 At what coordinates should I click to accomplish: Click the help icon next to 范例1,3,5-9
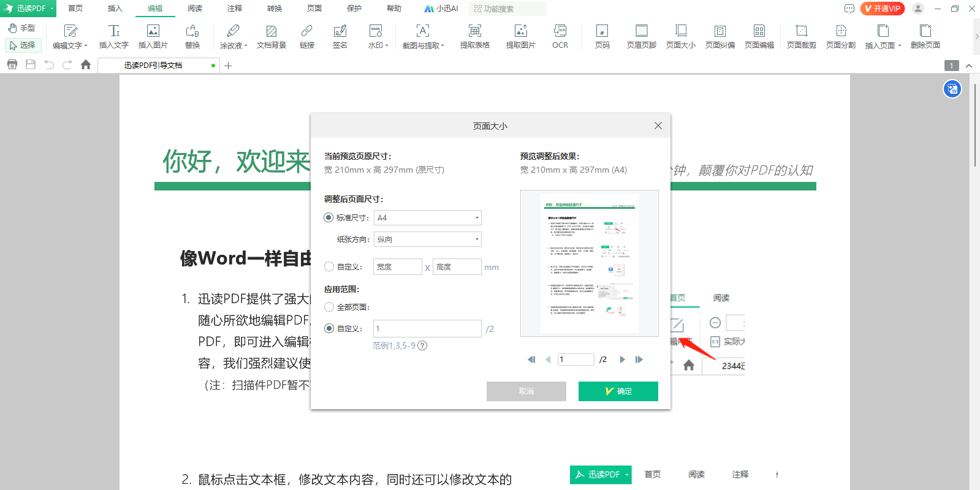pos(422,345)
